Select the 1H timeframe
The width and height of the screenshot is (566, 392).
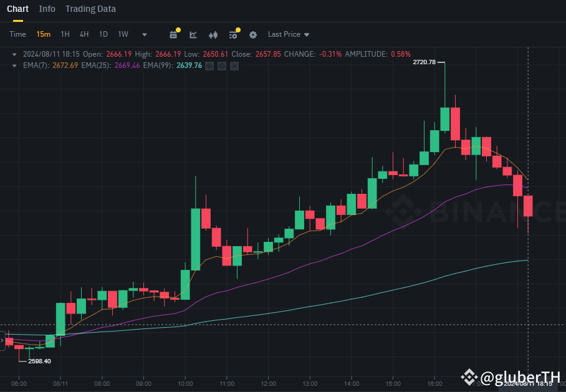click(65, 34)
